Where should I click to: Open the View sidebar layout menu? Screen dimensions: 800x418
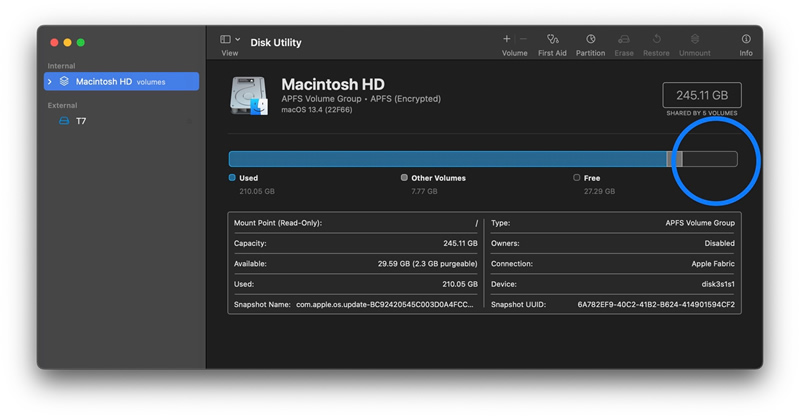pyautogui.click(x=230, y=39)
